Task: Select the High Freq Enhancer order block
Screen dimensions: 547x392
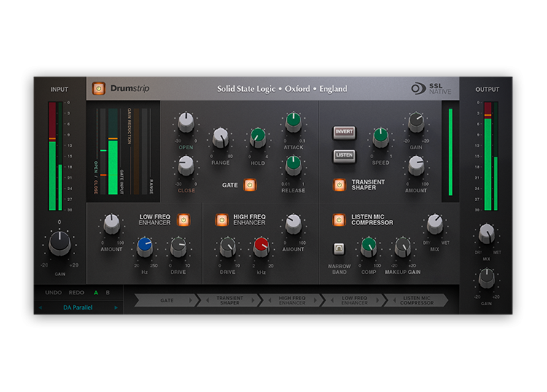Action: pyautogui.click(x=292, y=300)
